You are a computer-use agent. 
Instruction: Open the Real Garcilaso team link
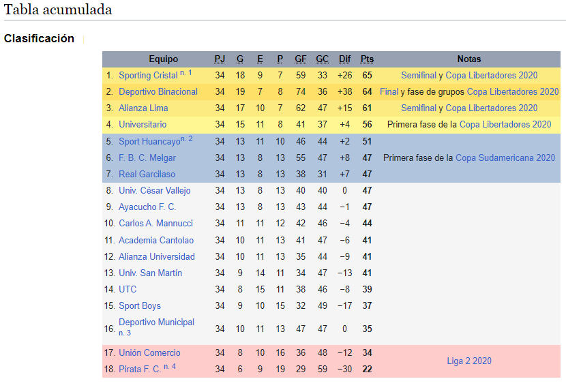tap(147, 174)
